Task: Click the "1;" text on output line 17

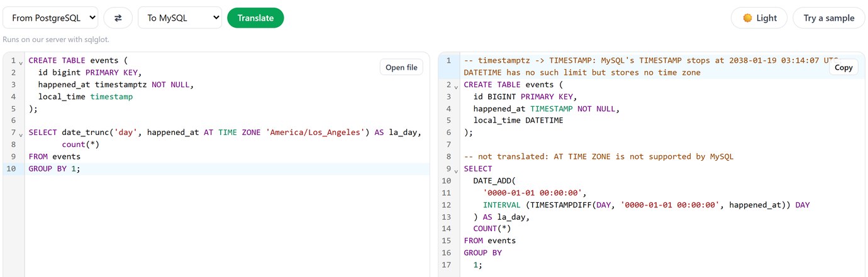Action: click(x=478, y=264)
